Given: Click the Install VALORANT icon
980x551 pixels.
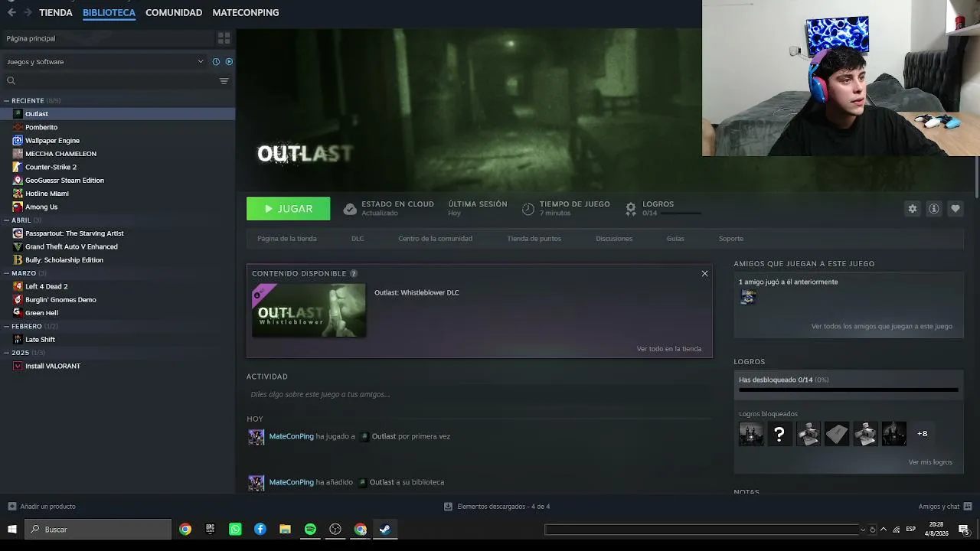Looking at the screenshot, I should 18,366.
